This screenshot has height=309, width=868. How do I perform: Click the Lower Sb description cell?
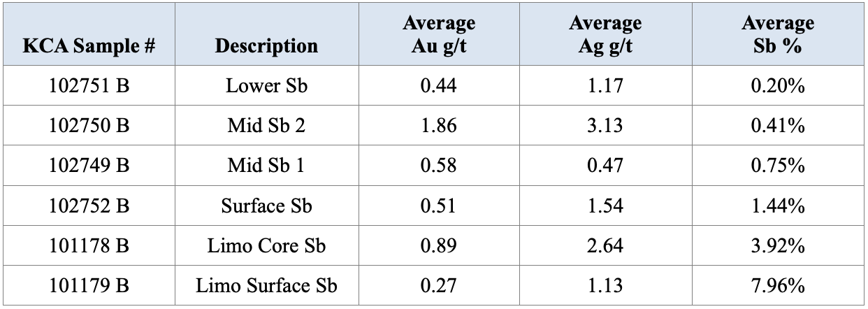click(266, 86)
